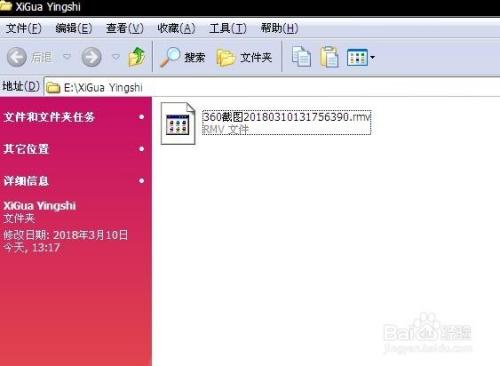500x366 pixels.
Task: Collapse the 详细信息 panel section
Action: tap(142, 181)
